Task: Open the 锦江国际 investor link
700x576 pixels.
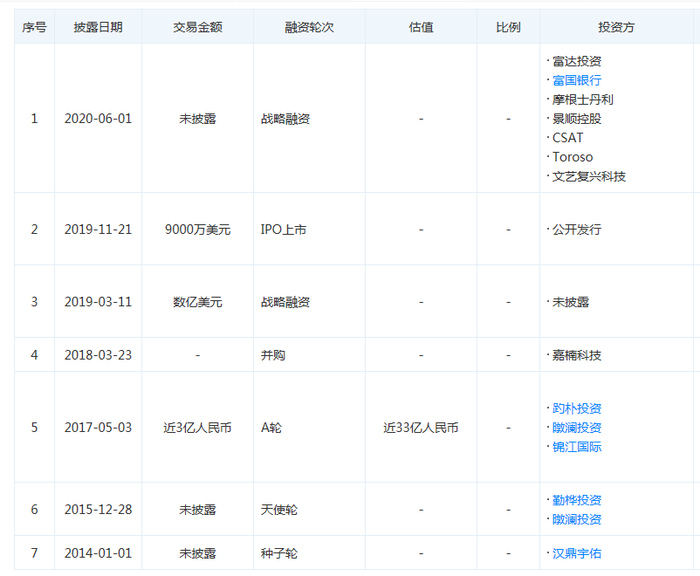Action: click(x=576, y=447)
